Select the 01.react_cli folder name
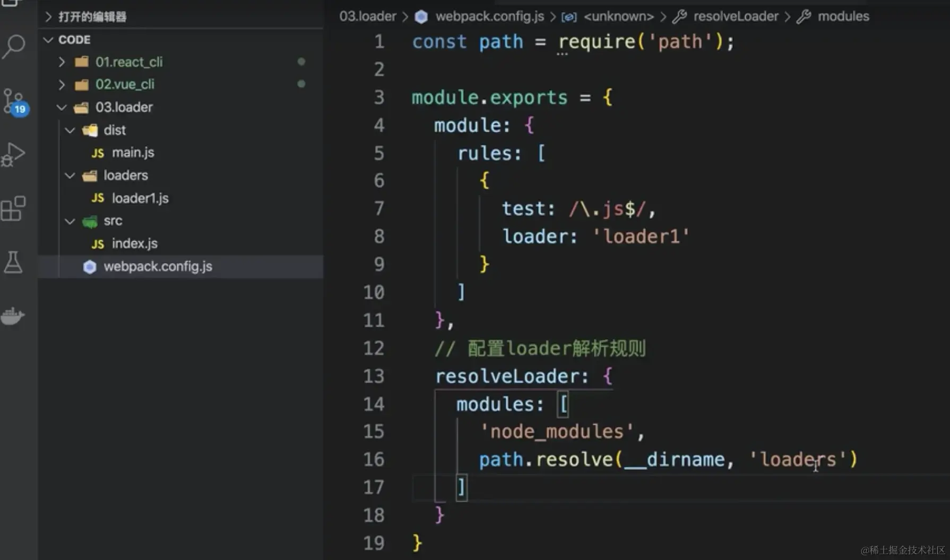 (x=129, y=62)
